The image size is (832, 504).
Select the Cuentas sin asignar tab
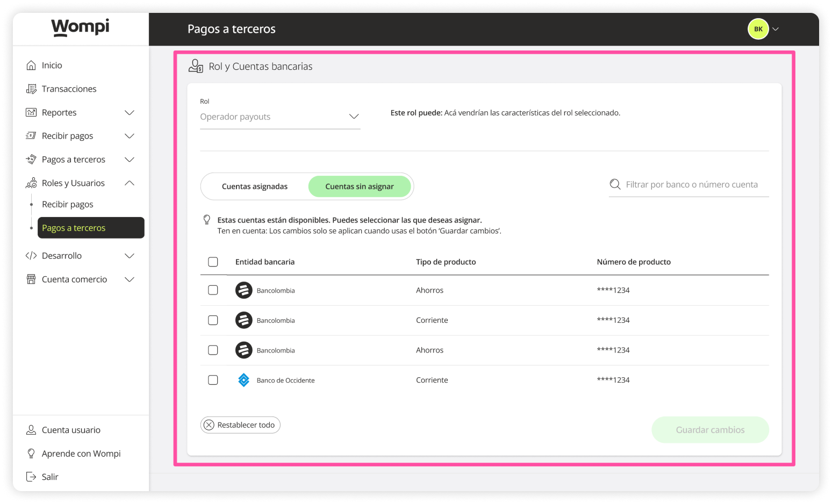coord(359,186)
